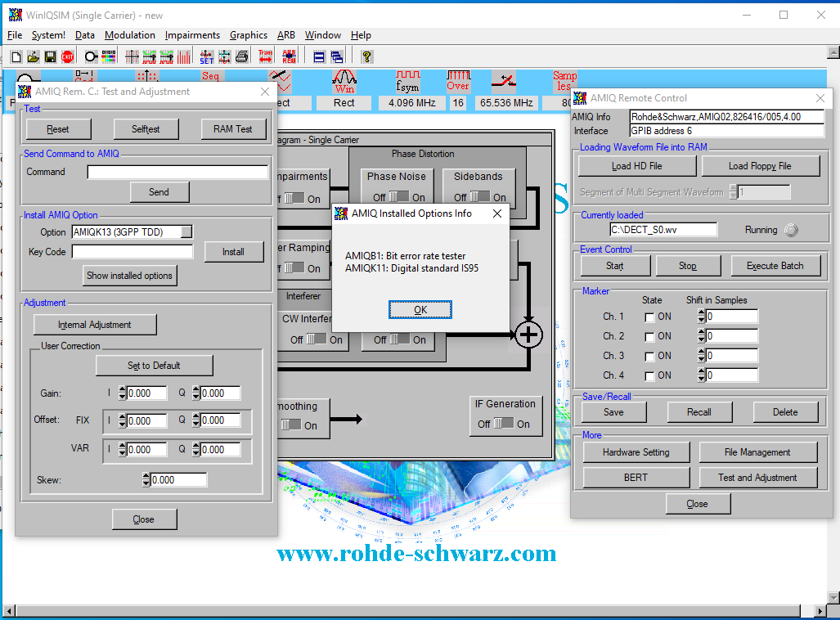Click the yellow question mark help icon

pyautogui.click(x=367, y=56)
